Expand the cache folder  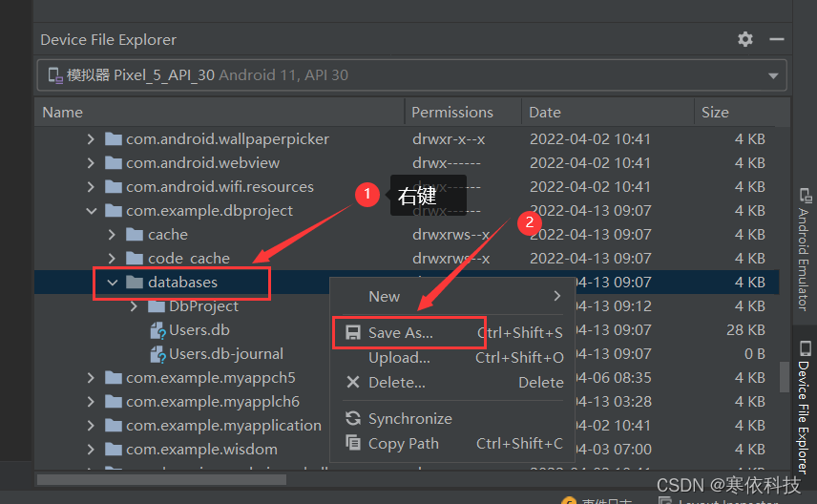(x=112, y=235)
